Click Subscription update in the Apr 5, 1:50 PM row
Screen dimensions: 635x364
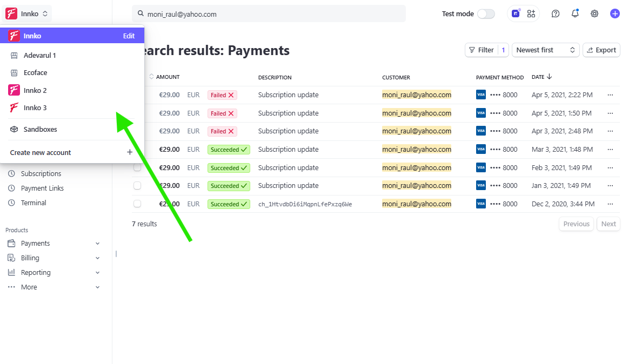click(x=289, y=113)
